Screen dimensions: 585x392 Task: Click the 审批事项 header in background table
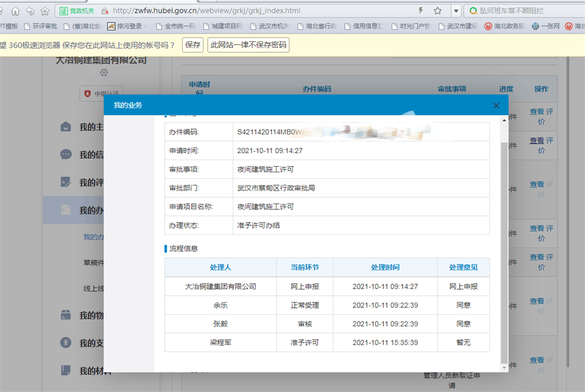[452, 89]
